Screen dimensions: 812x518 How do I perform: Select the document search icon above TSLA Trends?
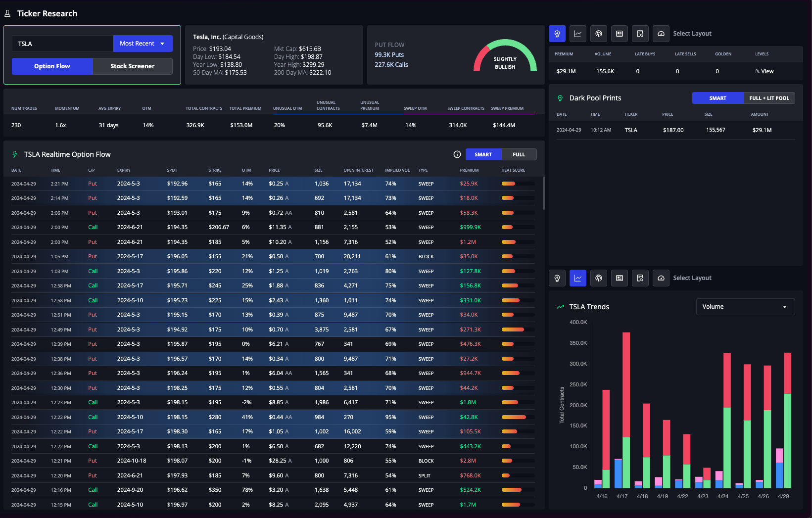(640, 278)
